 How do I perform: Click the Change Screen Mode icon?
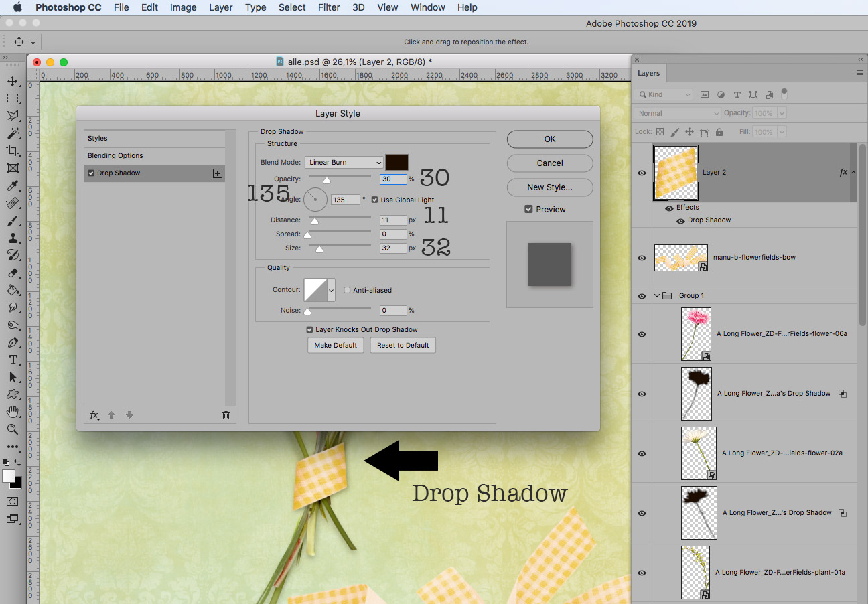(13, 518)
